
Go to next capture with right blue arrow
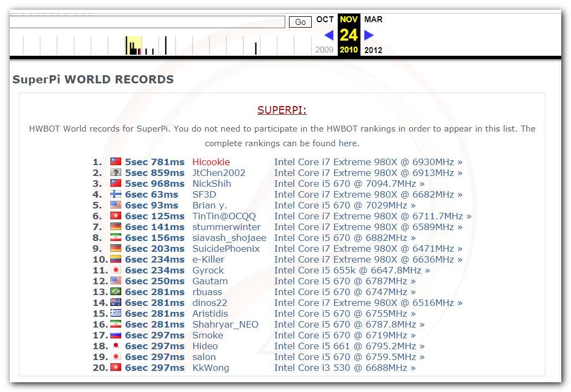tap(369, 35)
